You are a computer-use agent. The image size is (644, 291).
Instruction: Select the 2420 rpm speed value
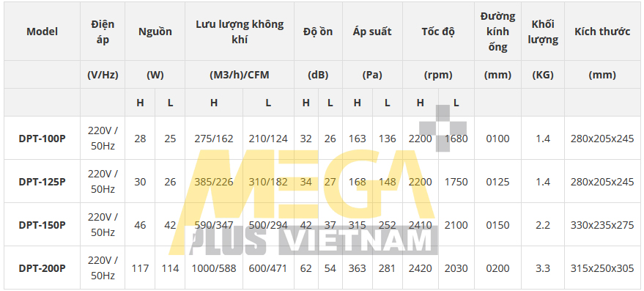(x=420, y=268)
